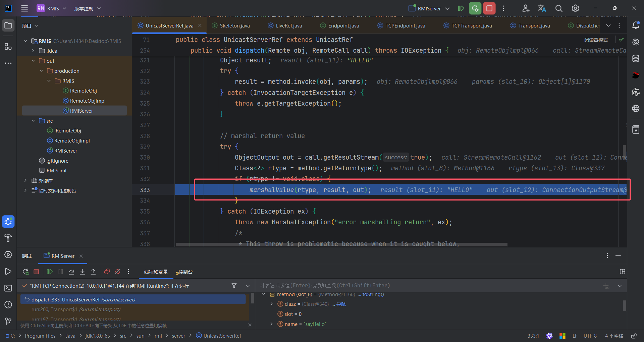Click the navigate link beside clazz
This screenshot has height=342, width=644.
point(341,304)
